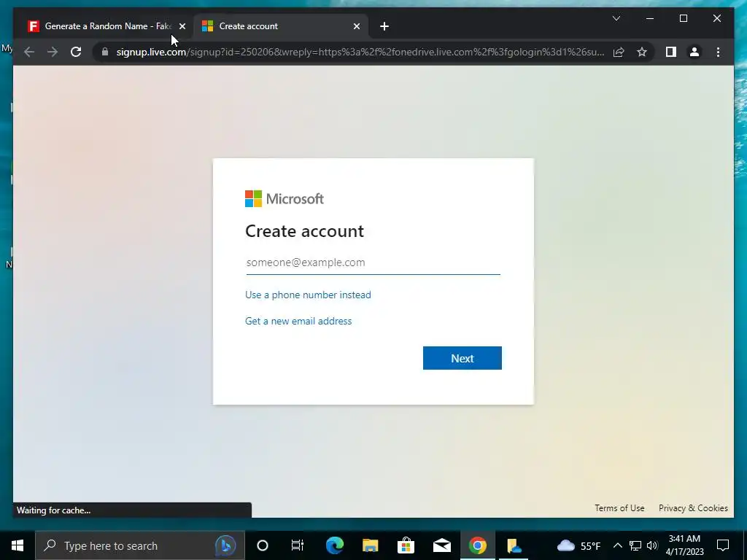Open a new browser tab
This screenshot has width=747, height=560.
(x=384, y=27)
